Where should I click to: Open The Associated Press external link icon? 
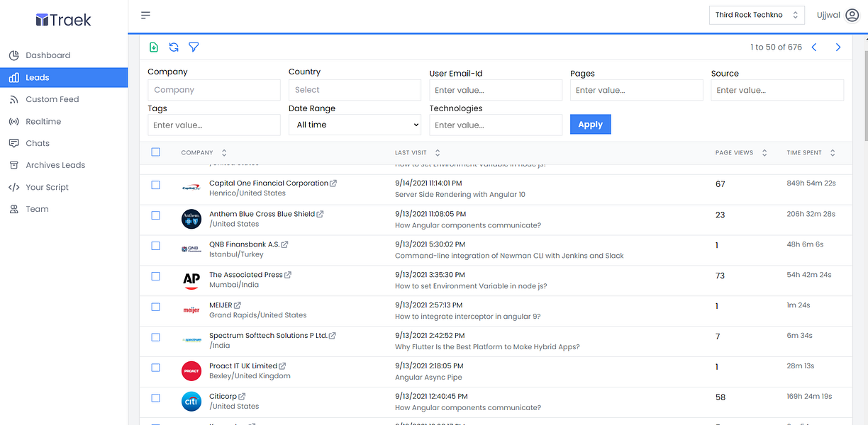288,275
